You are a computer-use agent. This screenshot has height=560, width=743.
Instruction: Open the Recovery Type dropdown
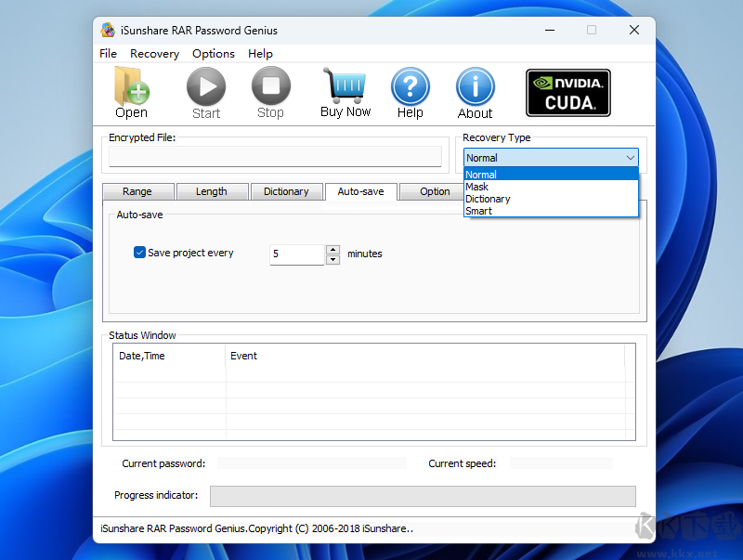[631, 157]
